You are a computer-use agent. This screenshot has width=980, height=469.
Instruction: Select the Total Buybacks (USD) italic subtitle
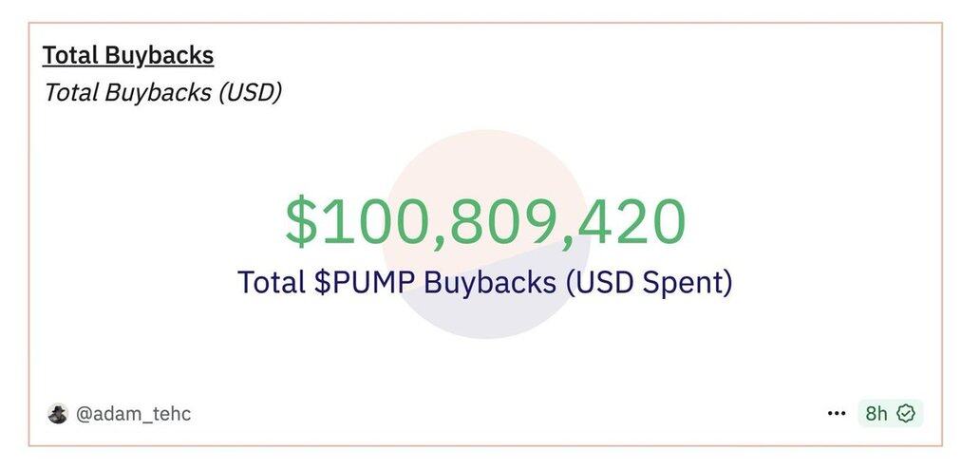coord(162,92)
